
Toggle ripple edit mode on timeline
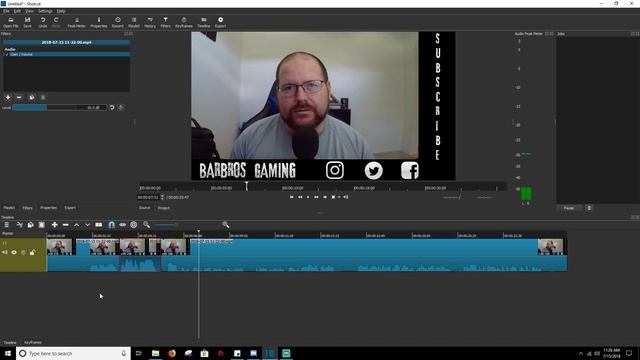pos(133,225)
